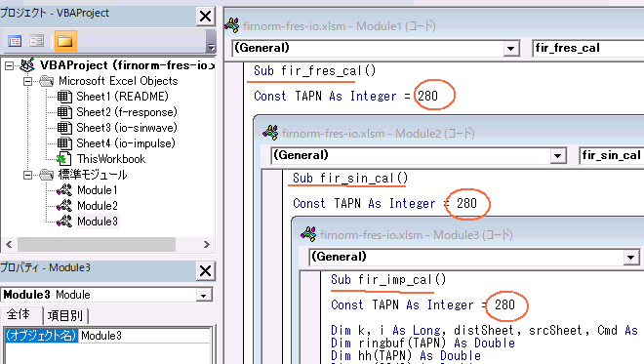
Task: Click the ThisWorkbook Excel icon
Action: [x=63, y=159]
